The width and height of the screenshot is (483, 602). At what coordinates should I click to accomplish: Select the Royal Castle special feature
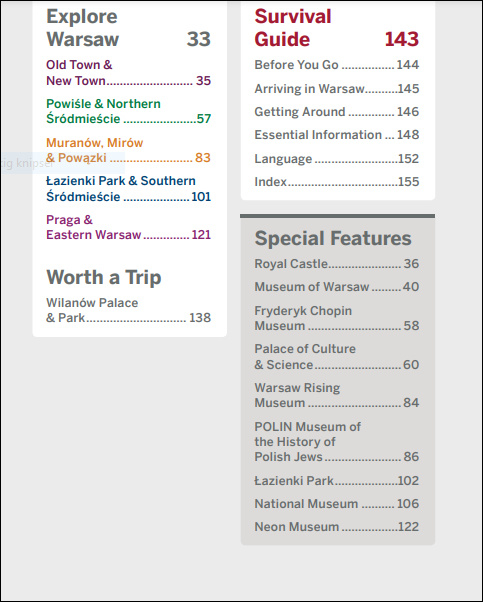pos(336,264)
